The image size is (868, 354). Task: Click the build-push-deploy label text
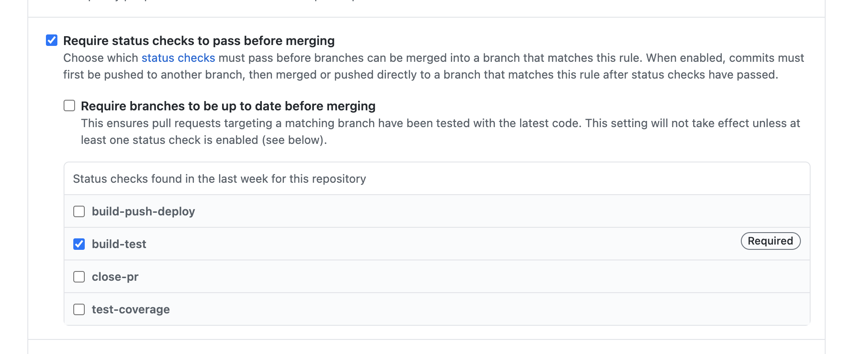click(143, 211)
